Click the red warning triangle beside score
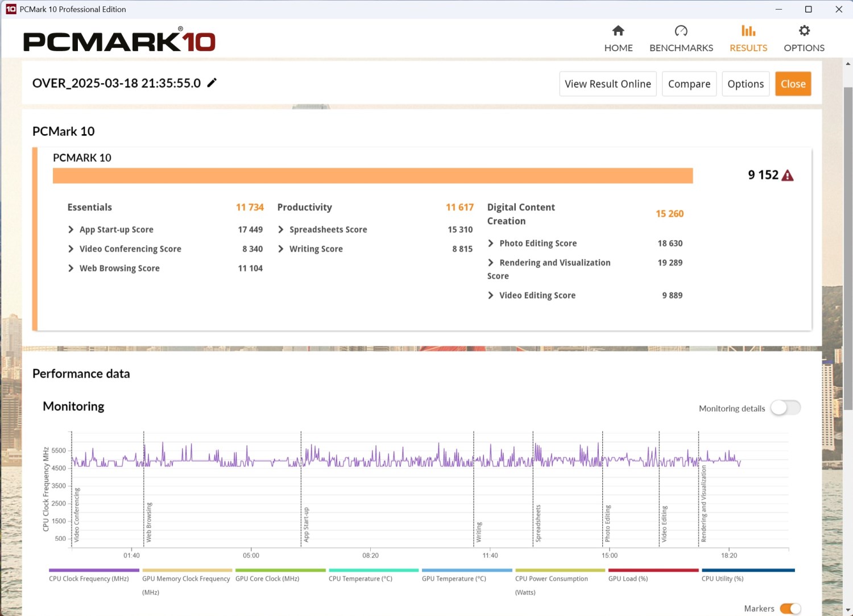This screenshot has height=616, width=853. (x=788, y=176)
